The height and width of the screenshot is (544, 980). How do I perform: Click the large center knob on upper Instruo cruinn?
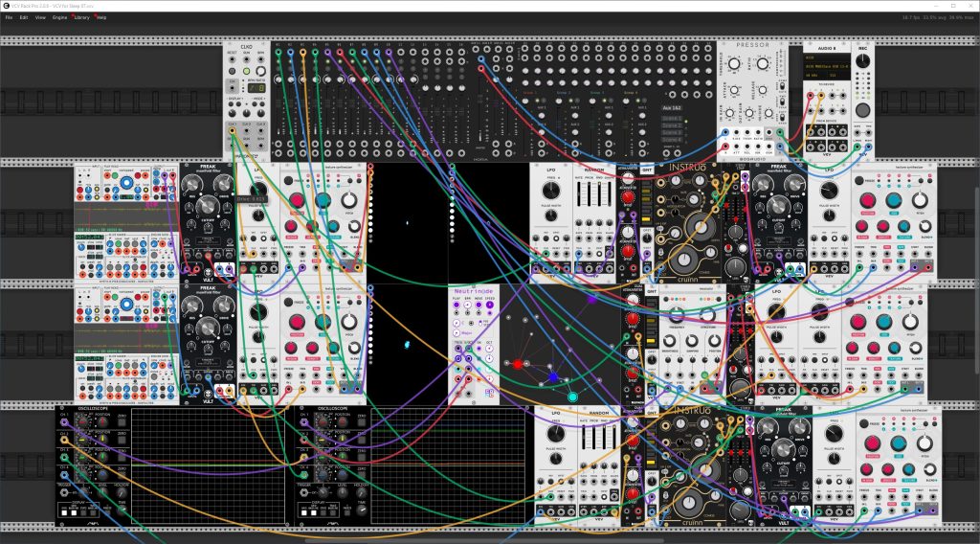pos(702,228)
